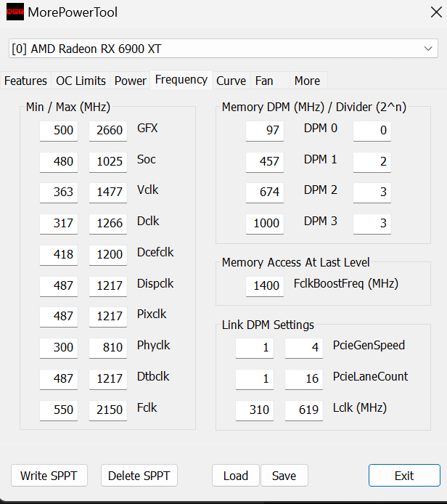Image resolution: width=447 pixels, height=504 pixels.
Task: Edit the Dispclk maximum field showing 1217
Action: pos(108,285)
